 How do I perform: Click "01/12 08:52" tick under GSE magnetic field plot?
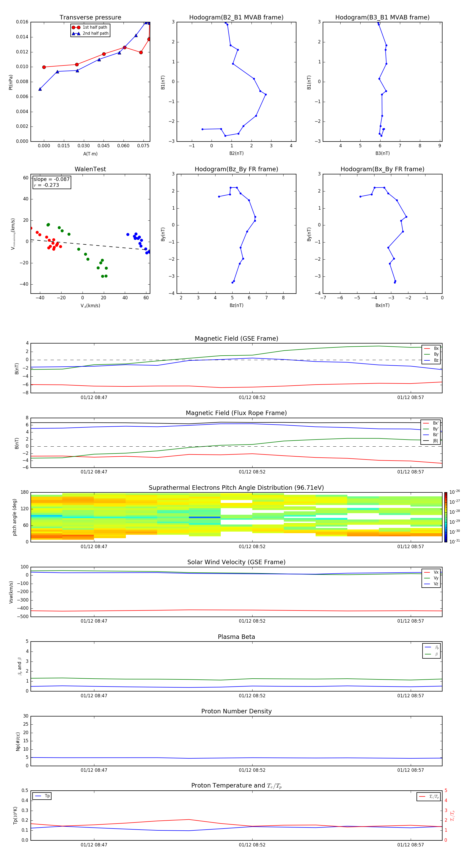252,398
